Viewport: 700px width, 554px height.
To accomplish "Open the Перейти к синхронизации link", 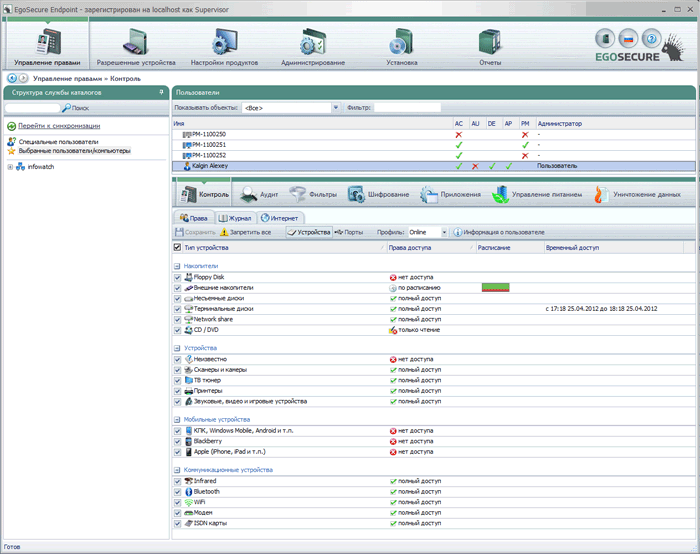I will (59, 126).
